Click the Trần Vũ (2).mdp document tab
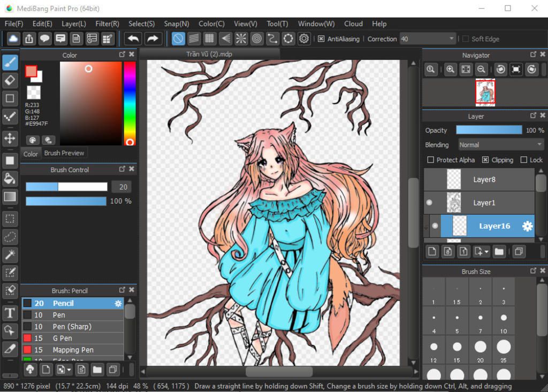The height and width of the screenshot is (392, 548). (x=209, y=54)
